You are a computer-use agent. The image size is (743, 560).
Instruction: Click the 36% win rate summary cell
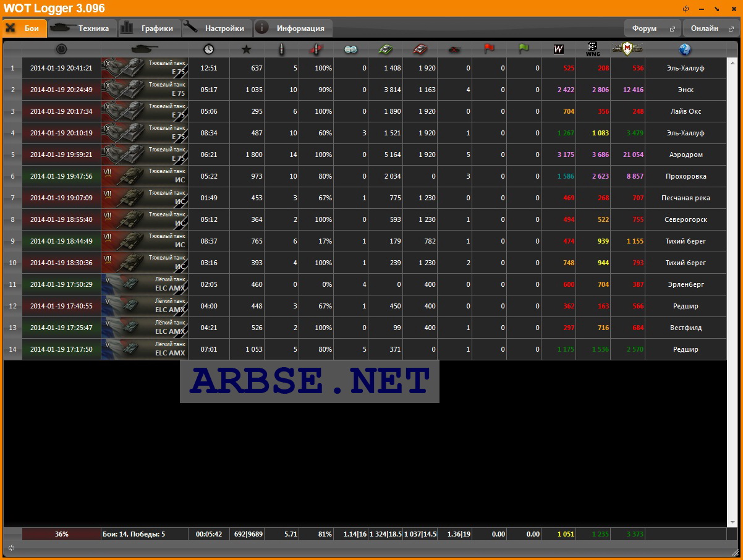coord(61,534)
